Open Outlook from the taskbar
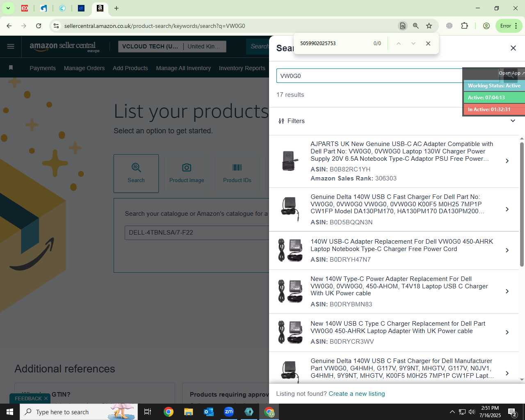 pos(209,412)
